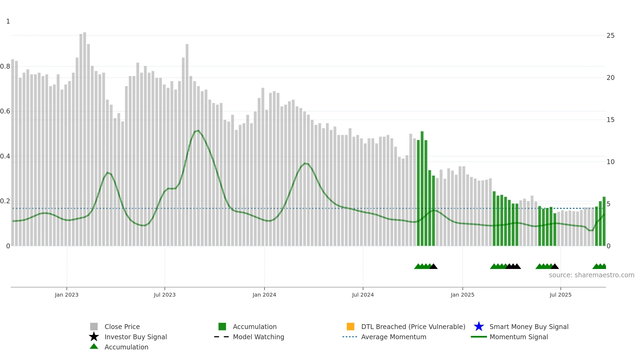The width and height of the screenshot is (644, 362).
Task: Click the dotted Average Momentum legend line
Action: [350, 337]
